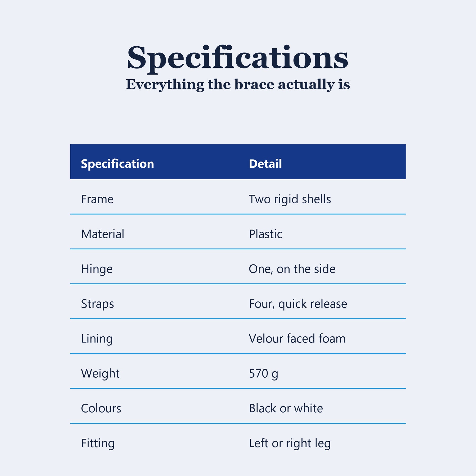Select the Colours row label
This screenshot has height=476, width=476.
tap(101, 409)
